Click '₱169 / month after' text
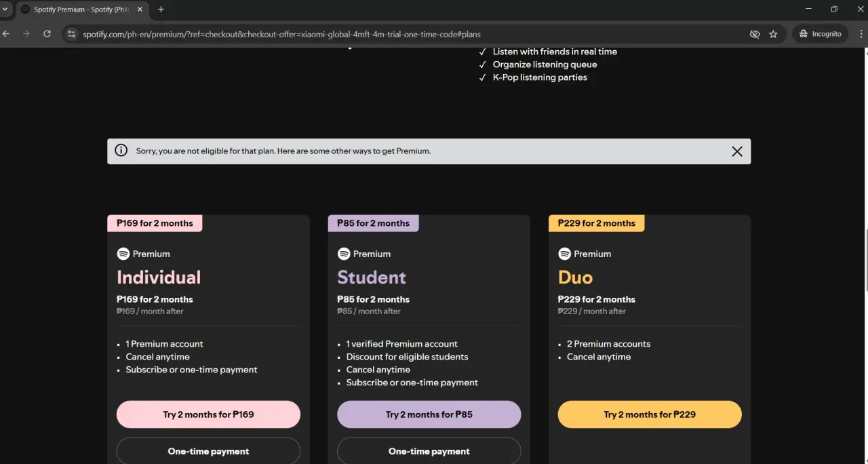 pos(150,311)
